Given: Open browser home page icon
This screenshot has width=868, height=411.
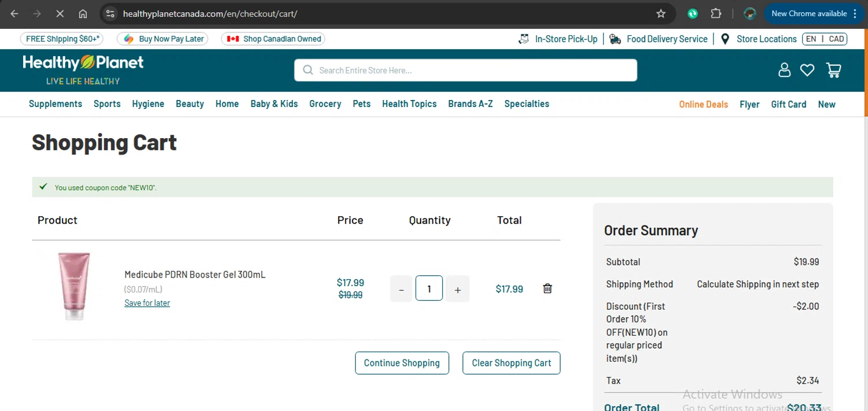Looking at the screenshot, I should pos(83,13).
